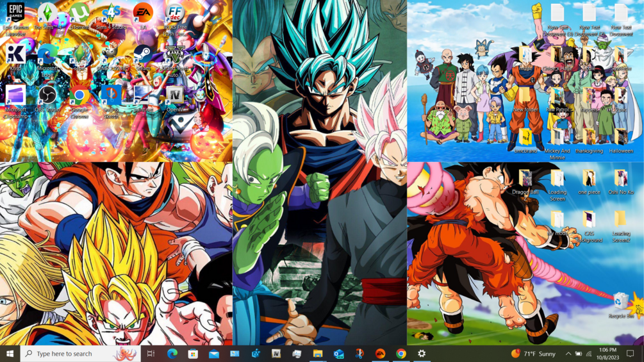Select the µTorrent desktop icon
This screenshot has height=362, width=644.
coord(79,17)
